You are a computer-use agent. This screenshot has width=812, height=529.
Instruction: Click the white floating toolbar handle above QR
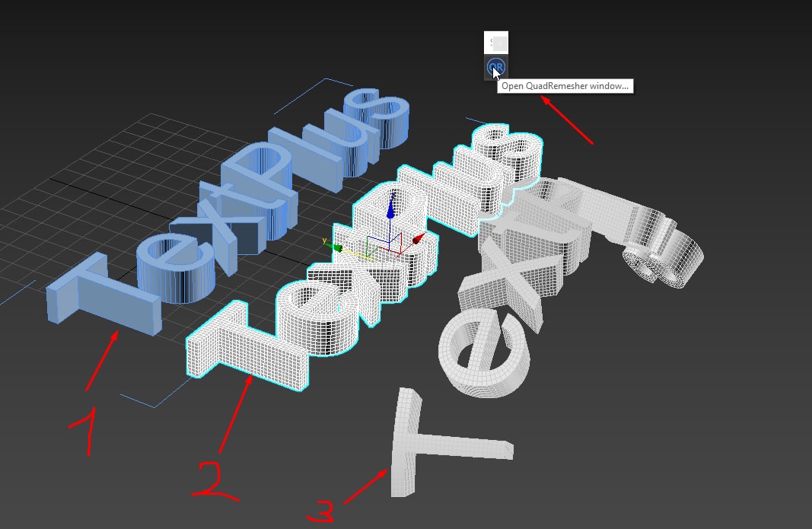click(496, 43)
